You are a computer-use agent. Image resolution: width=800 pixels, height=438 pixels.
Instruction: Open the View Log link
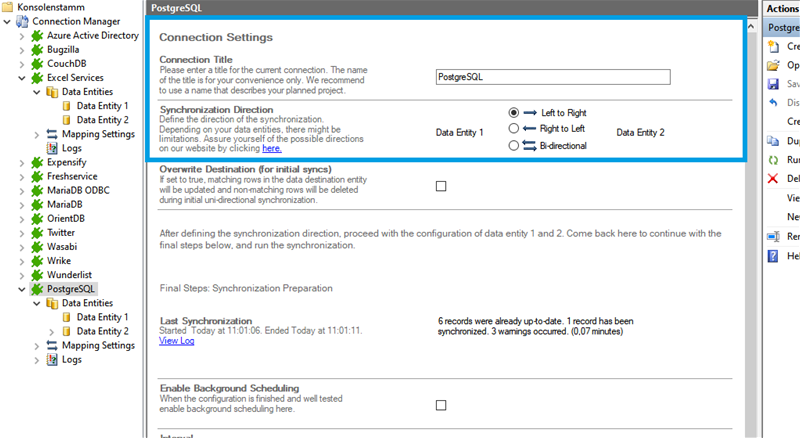pos(177,341)
